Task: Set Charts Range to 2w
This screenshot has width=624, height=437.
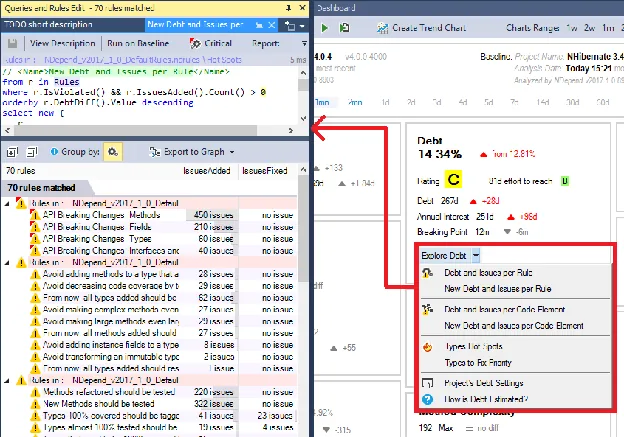Action: [x=589, y=28]
